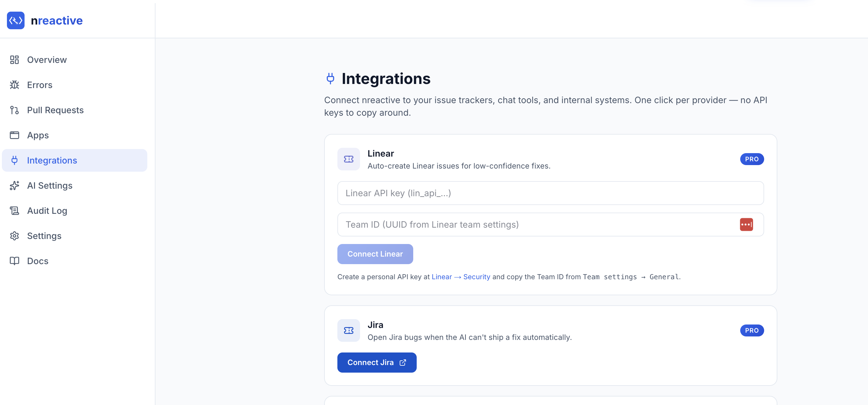The height and width of the screenshot is (405, 868).
Task: Click the red password manager icon
Action: [746, 225]
